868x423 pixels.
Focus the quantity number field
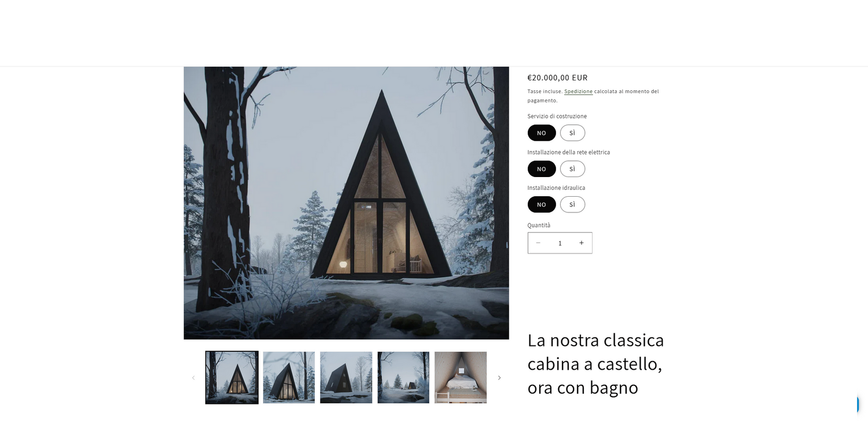(560, 243)
